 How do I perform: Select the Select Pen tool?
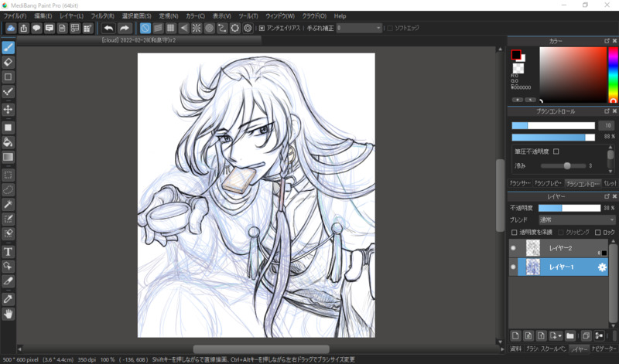point(8,219)
